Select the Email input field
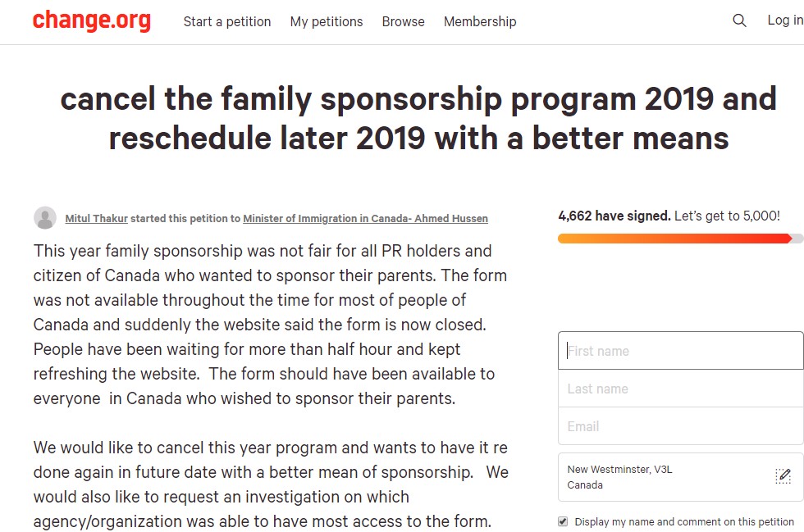Screen dimensions: 804x532 [680, 426]
